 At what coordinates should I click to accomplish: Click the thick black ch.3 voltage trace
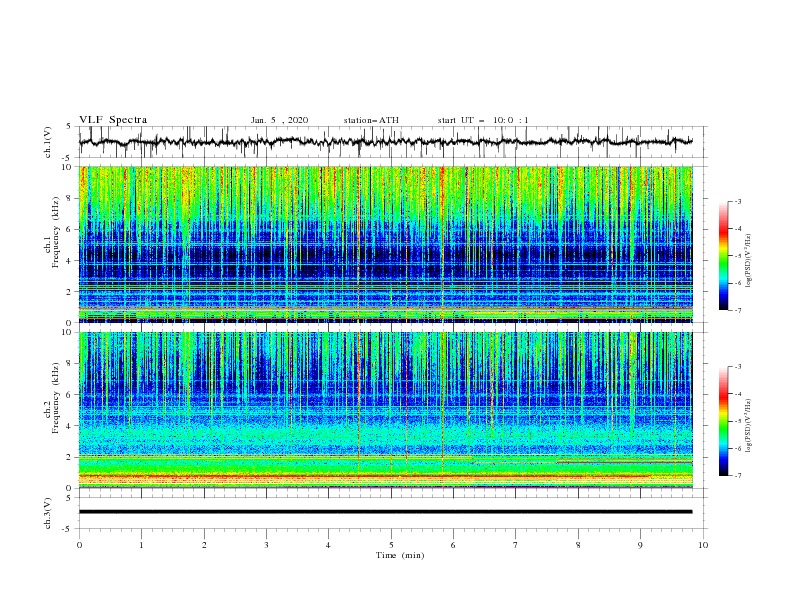385,512
